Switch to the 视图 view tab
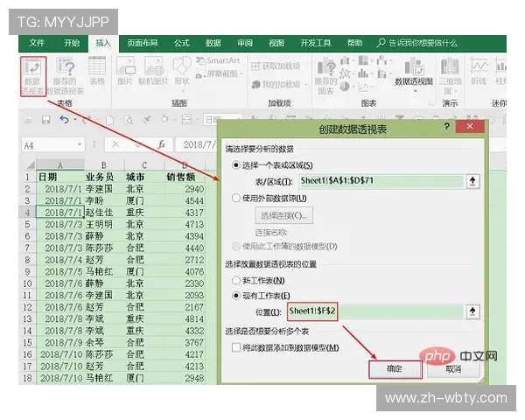This screenshot has height=420, width=525. (x=276, y=43)
